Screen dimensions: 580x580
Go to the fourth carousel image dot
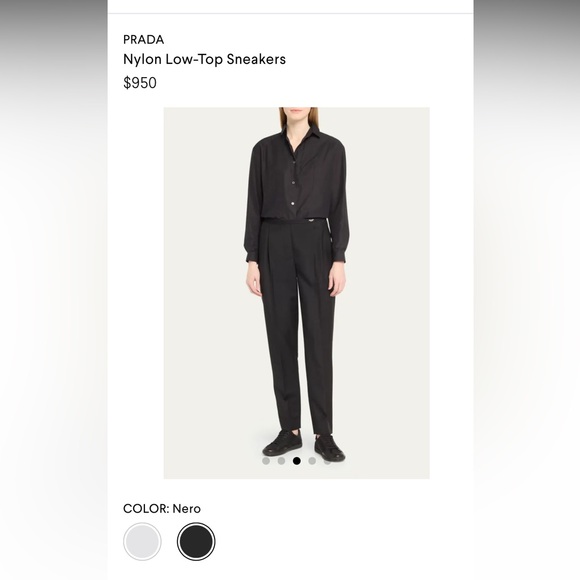(x=312, y=461)
